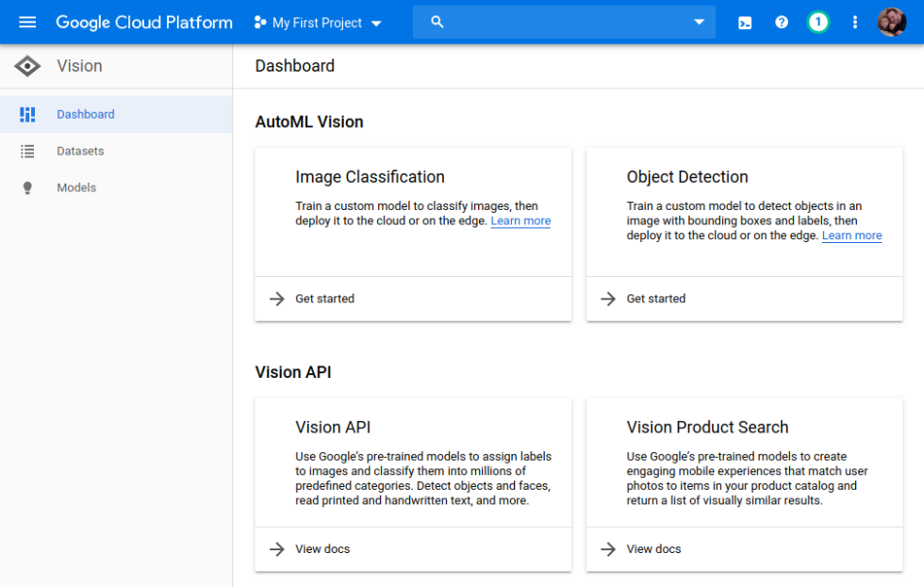The height and width of the screenshot is (587, 924).
Task: Expand the search bar dropdown arrow
Action: 699,23
